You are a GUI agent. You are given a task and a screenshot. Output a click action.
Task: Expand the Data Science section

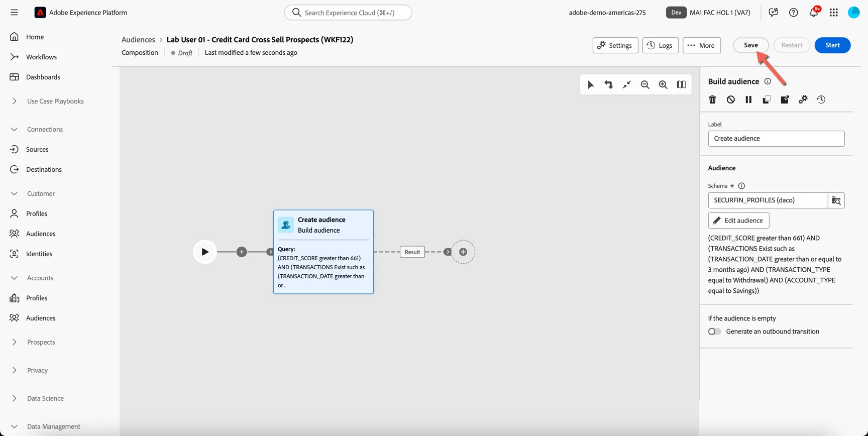pos(14,398)
